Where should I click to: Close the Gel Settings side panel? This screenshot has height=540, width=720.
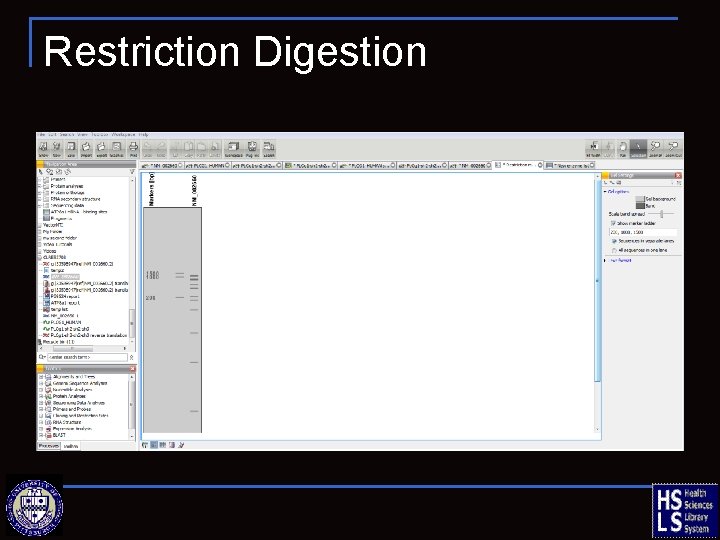point(678,175)
